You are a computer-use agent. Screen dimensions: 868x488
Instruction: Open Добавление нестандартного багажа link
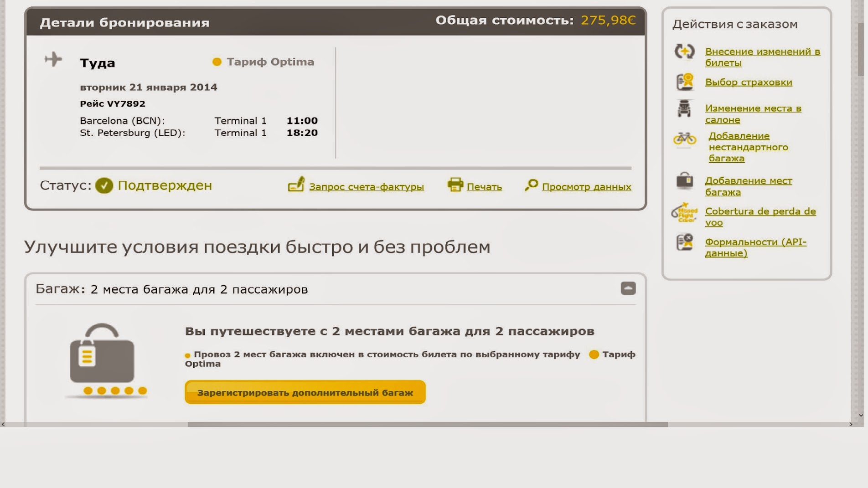(748, 147)
